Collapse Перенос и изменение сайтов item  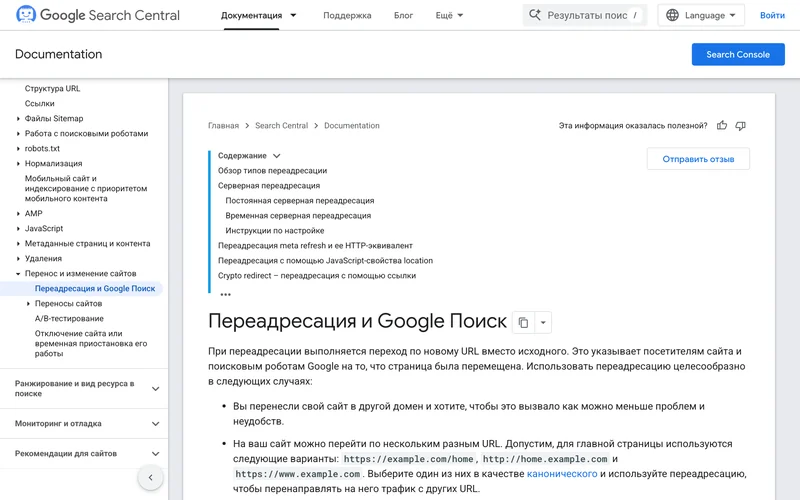[18, 274]
